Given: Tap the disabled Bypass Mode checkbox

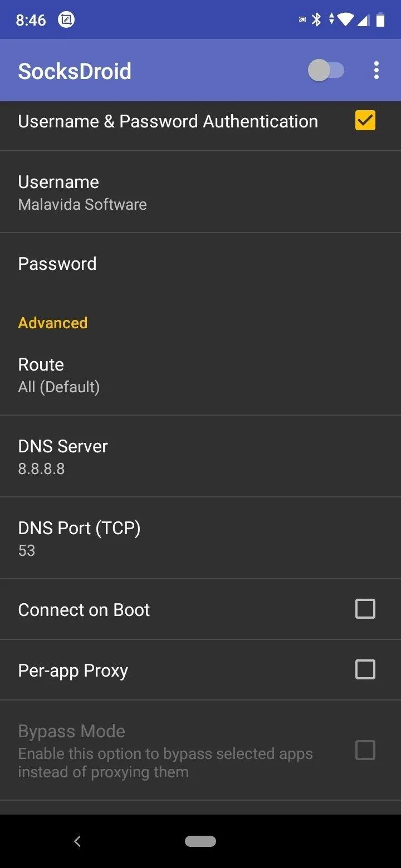Looking at the screenshot, I should (365, 750).
